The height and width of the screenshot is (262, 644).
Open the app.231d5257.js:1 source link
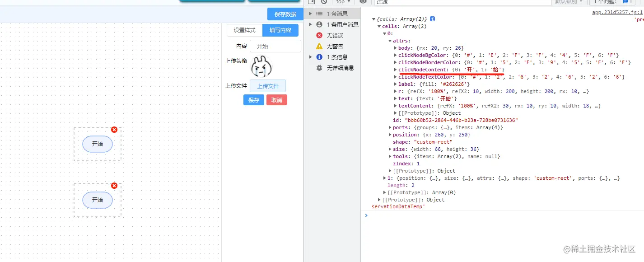pyautogui.click(x=617, y=12)
